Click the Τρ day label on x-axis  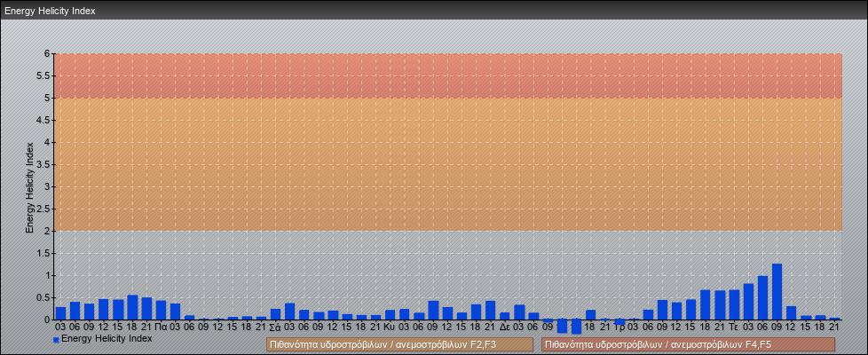point(619,327)
